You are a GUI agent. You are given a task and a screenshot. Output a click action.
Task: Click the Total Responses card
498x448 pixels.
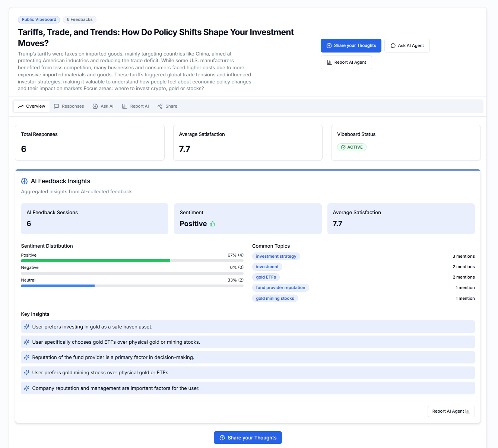(x=90, y=143)
